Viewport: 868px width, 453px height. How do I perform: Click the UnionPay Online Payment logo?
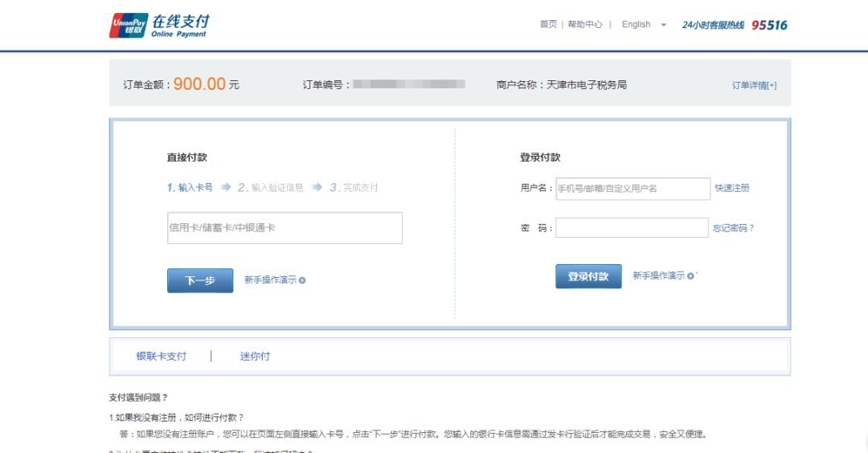tap(159, 26)
